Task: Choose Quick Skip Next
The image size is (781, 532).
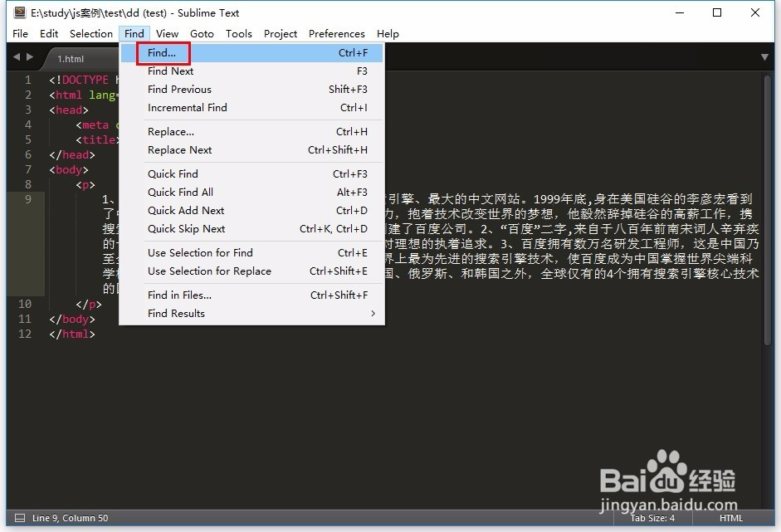Action: [x=252, y=228]
